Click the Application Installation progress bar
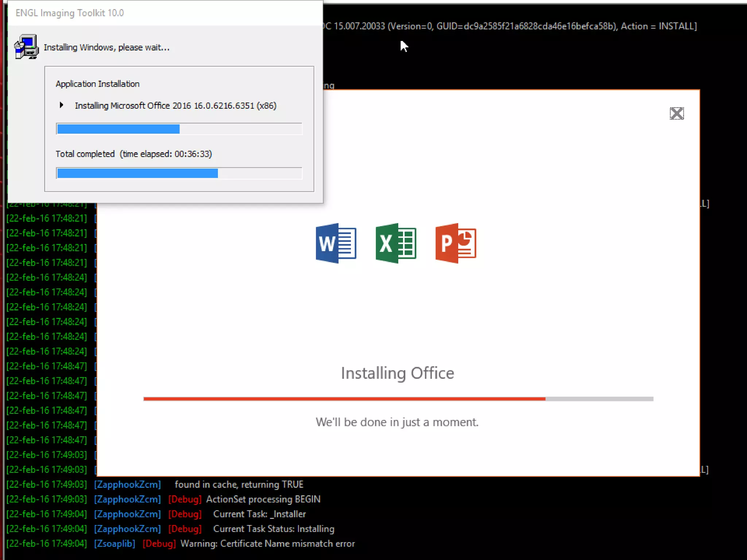The image size is (747, 560). [x=179, y=129]
